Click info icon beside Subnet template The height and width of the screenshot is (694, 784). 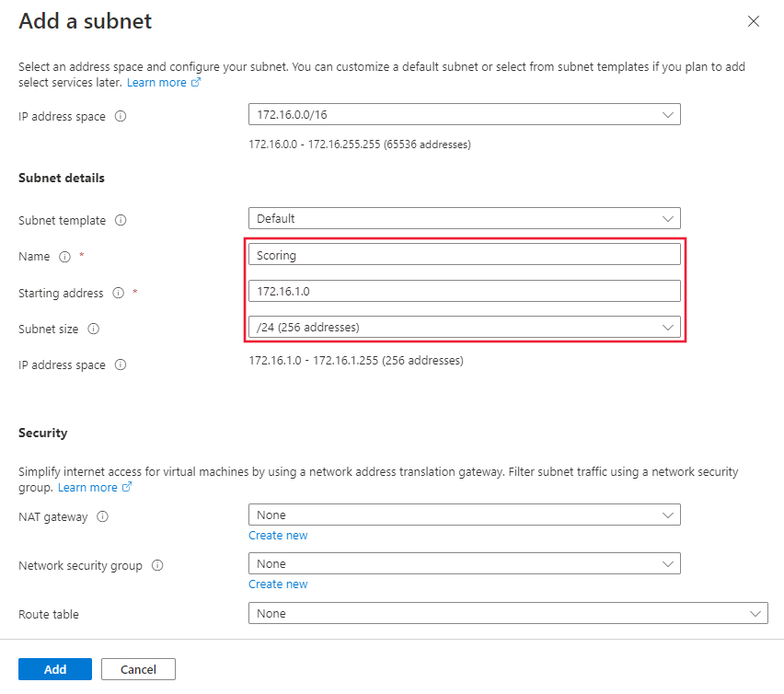click(121, 221)
